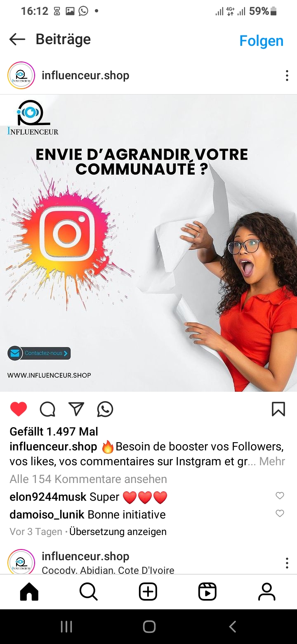
Task: Show translation via Übersetzung anzeigen
Action: [118, 532]
